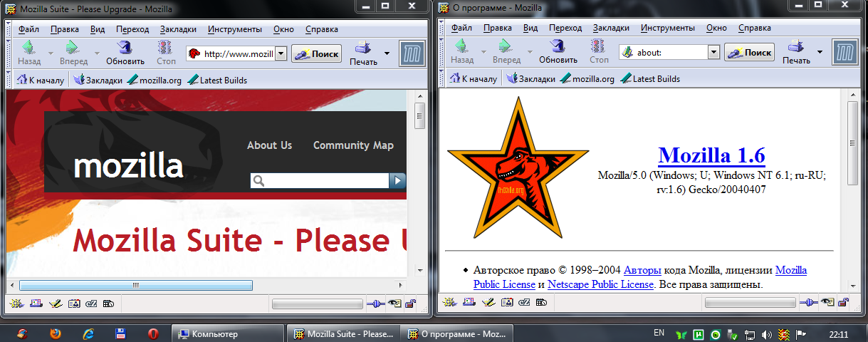Click Вперед (Forward) in Mozilla Suite window
This screenshot has width=868, height=342.
(x=73, y=53)
